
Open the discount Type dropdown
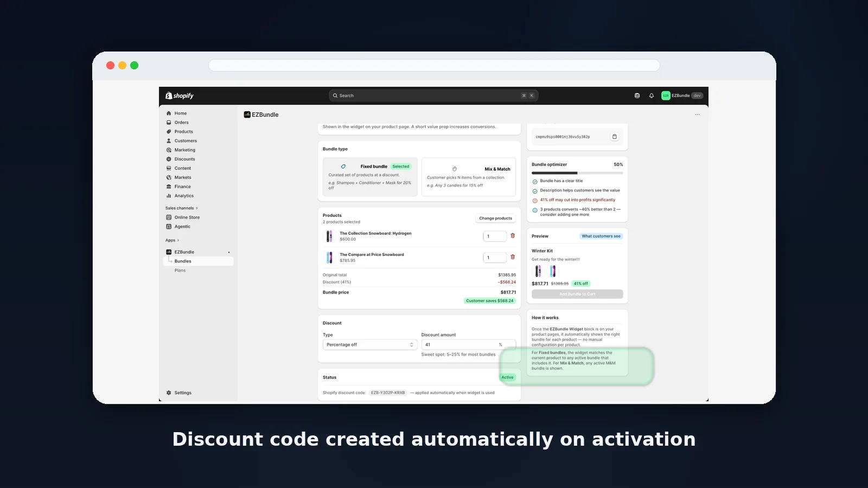pyautogui.click(x=370, y=345)
